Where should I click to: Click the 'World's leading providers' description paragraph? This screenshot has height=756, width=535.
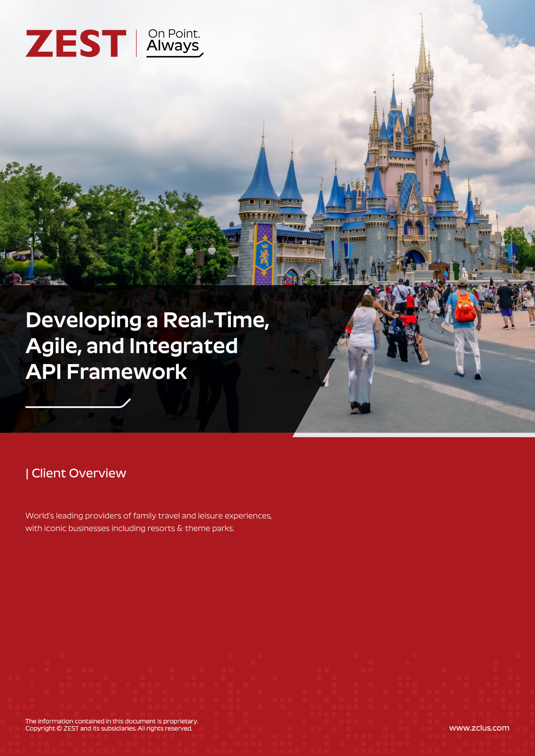(x=148, y=522)
